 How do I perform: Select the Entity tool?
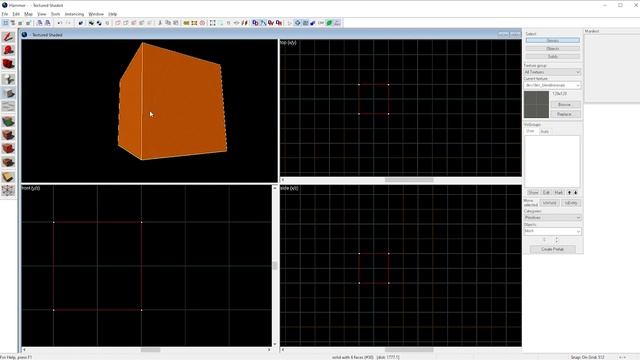8,79
